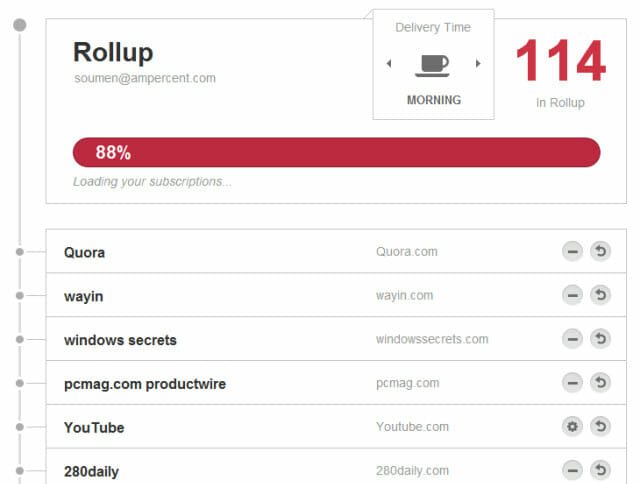Select the 280daily subscription name
The width and height of the screenshot is (640, 484).
pos(91,472)
